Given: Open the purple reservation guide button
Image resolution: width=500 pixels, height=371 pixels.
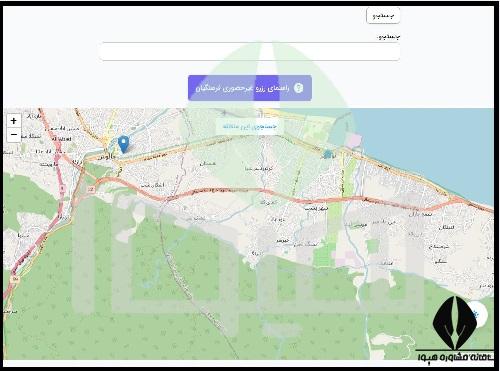Looking at the screenshot, I should [x=250, y=88].
